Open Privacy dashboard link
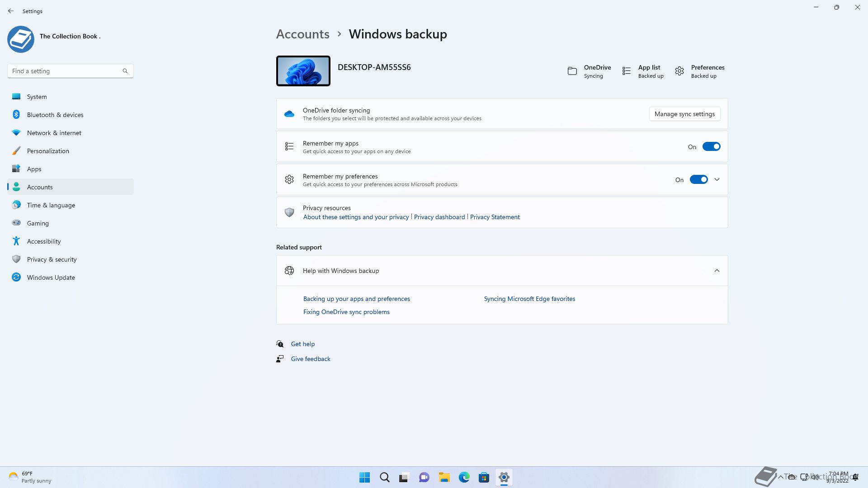Screen dimensions: 868x488 pyautogui.click(x=439, y=217)
